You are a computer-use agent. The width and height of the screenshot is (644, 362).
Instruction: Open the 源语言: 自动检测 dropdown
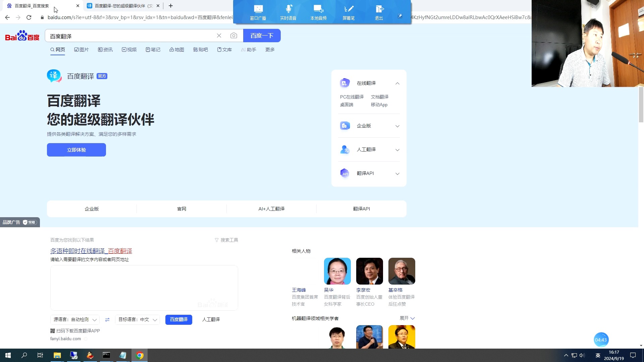tap(75, 320)
